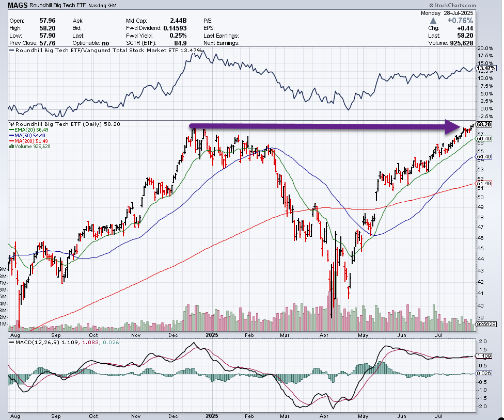The image size is (504, 420).
Task: Click the 2025 label under the MACD panel
Action: click(212, 416)
